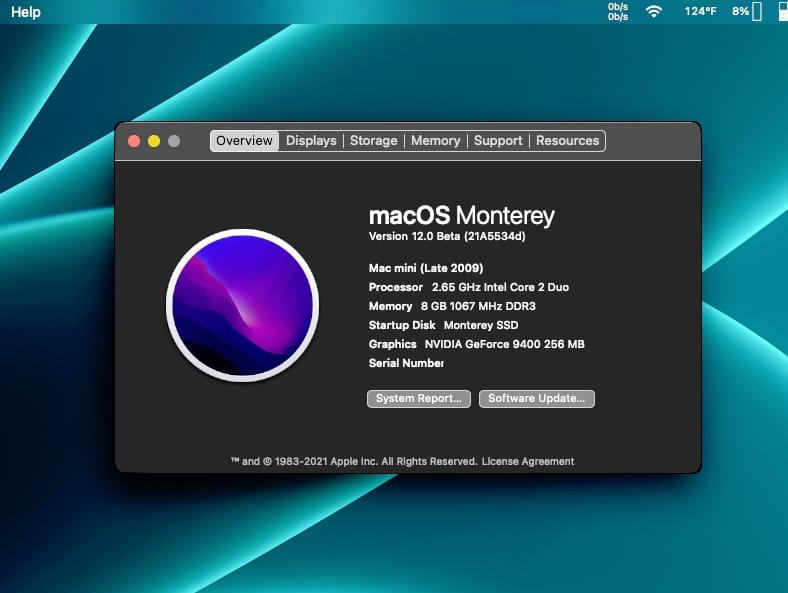
Task: Click the 8 GB 1067 MHz DDR3 text
Action: (x=478, y=306)
